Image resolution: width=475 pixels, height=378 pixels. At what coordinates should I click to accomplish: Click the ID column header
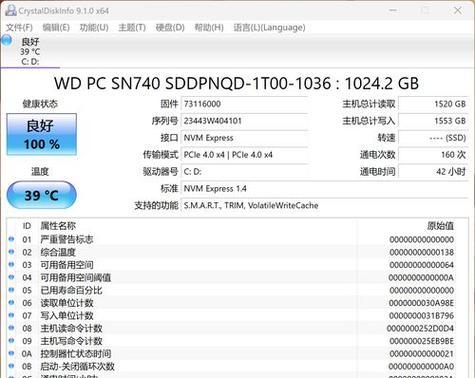click(27, 226)
